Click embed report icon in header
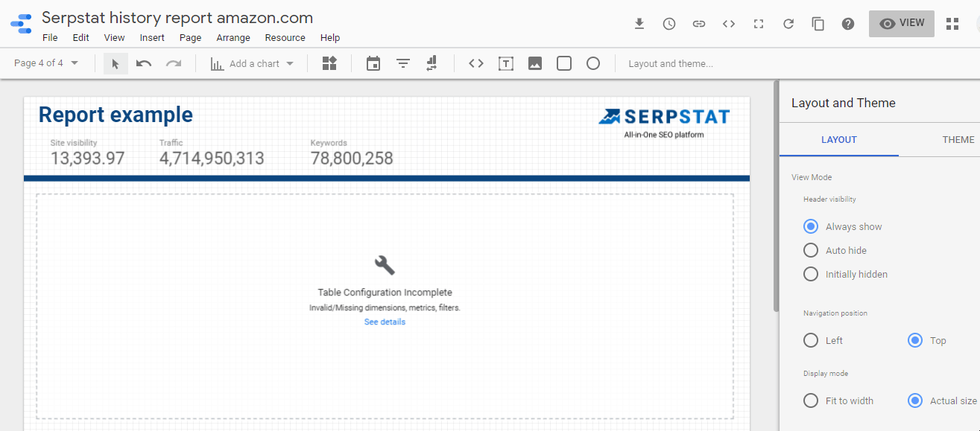Image resolution: width=980 pixels, height=431 pixels. coord(729,24)
